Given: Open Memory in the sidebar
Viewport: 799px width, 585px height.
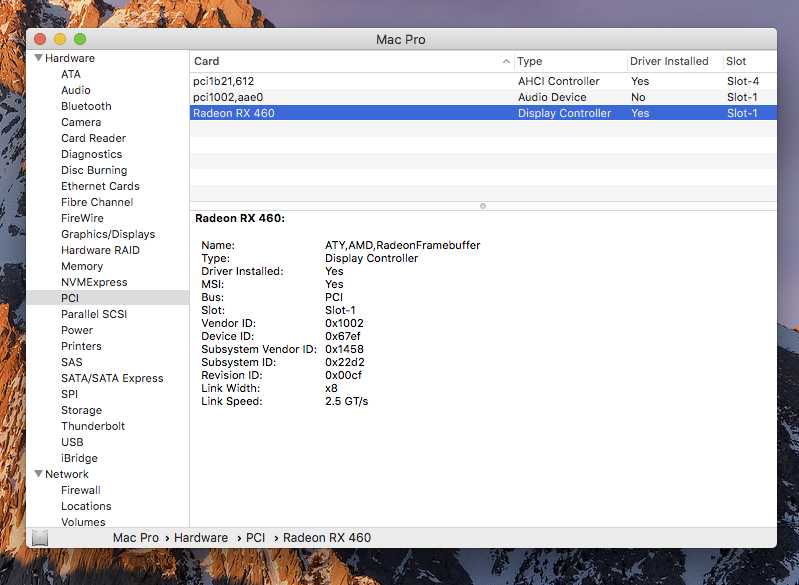Looking at the screenshot, I should [82, 266].
